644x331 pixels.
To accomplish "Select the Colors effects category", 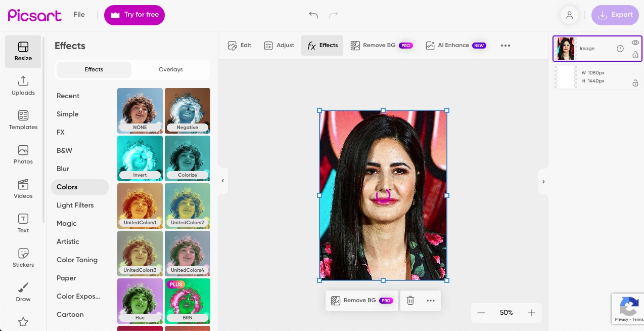I will tap(80, 187).
